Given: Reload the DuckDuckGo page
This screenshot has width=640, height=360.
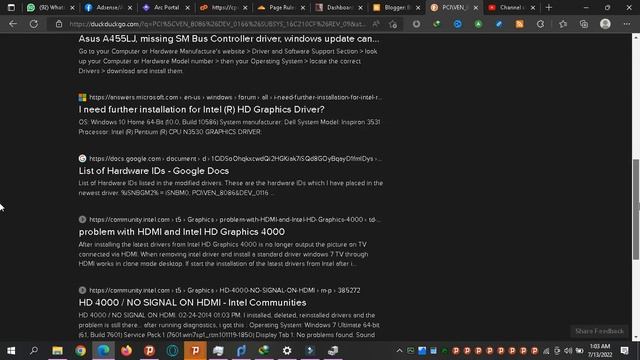Looking at the screenshot, I should 34,24.
